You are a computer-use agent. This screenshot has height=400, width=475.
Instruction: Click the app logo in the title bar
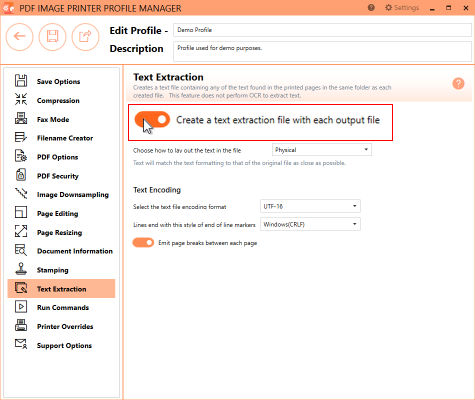point(8,7)
